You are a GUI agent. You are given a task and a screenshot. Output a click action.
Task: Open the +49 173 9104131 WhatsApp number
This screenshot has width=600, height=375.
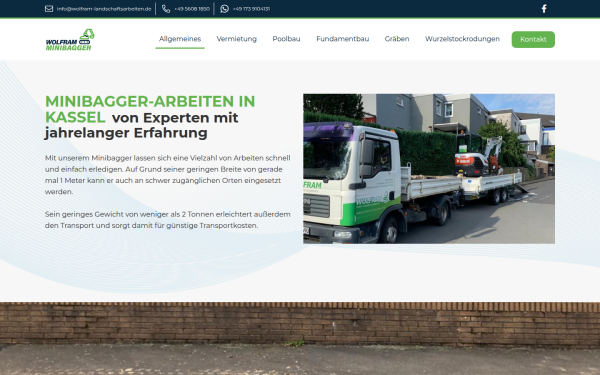coord(251,9)
